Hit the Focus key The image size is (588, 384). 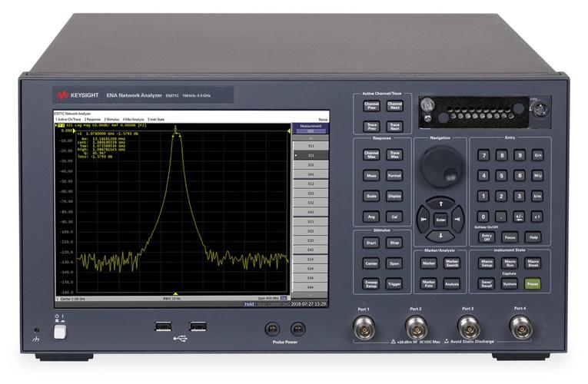[510, 237]
